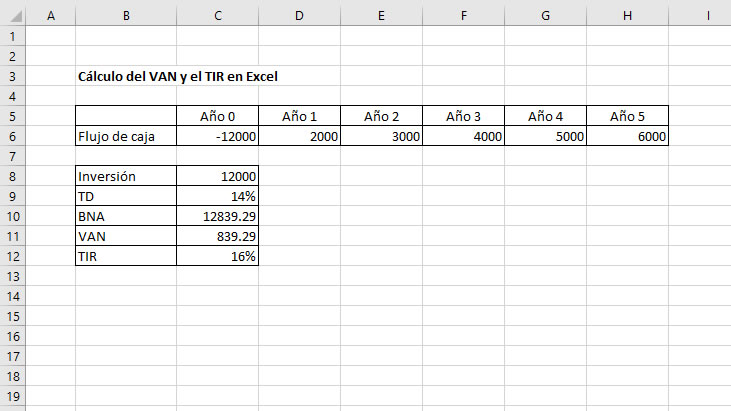Click the Año 5 value 6000
731x411 pixels.
pos(627,136)
